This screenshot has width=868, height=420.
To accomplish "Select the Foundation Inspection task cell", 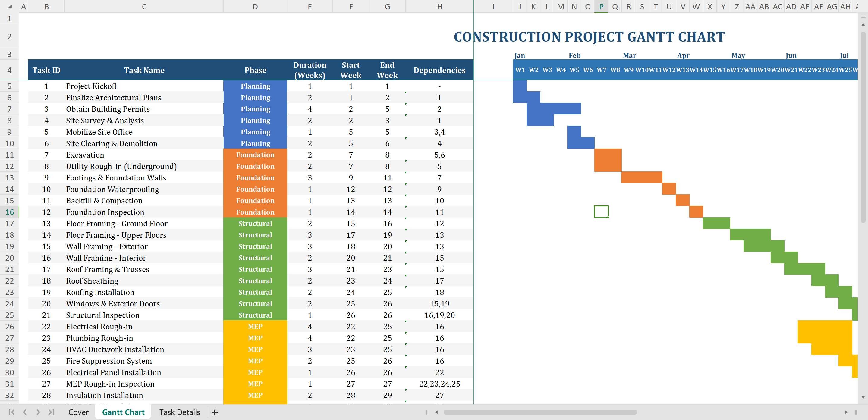I will [144, 212].
